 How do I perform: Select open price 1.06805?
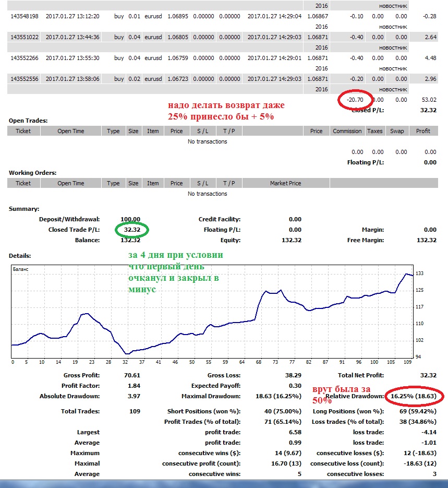[178, 37]
